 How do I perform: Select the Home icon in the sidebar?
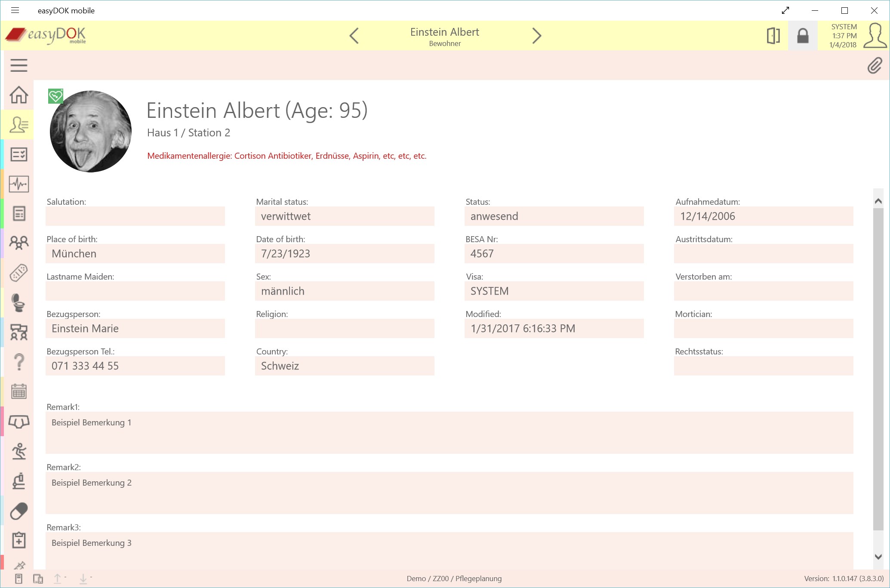(18, 95)
